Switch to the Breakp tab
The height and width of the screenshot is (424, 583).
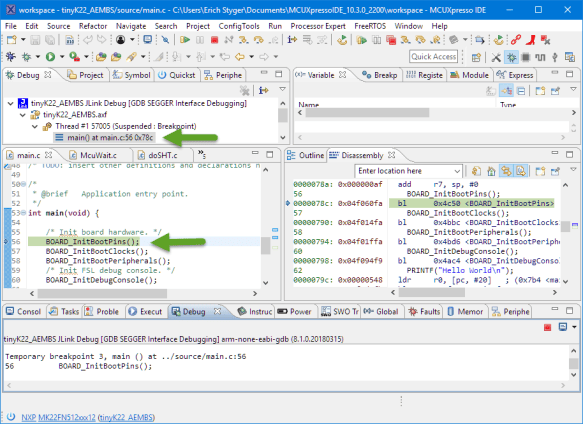380,75
